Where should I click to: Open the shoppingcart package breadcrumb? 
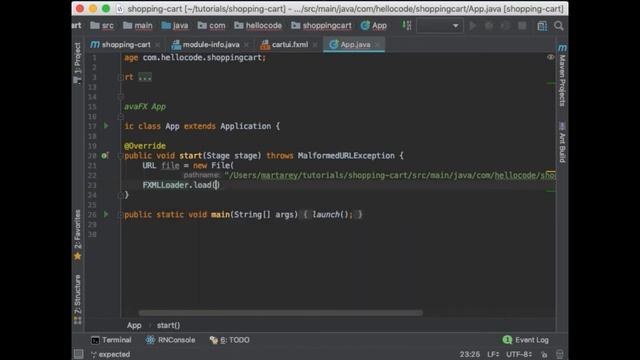pyautogui.click(x=321, y=25)
